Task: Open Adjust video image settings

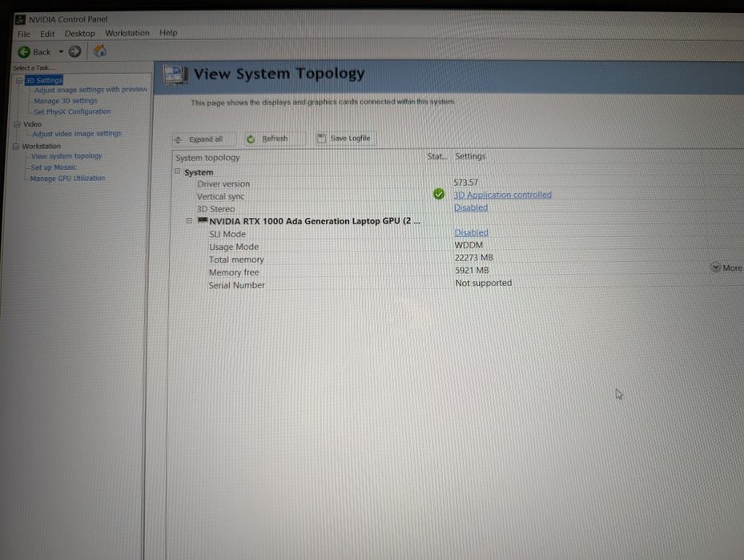Action: tap(77, 134)
